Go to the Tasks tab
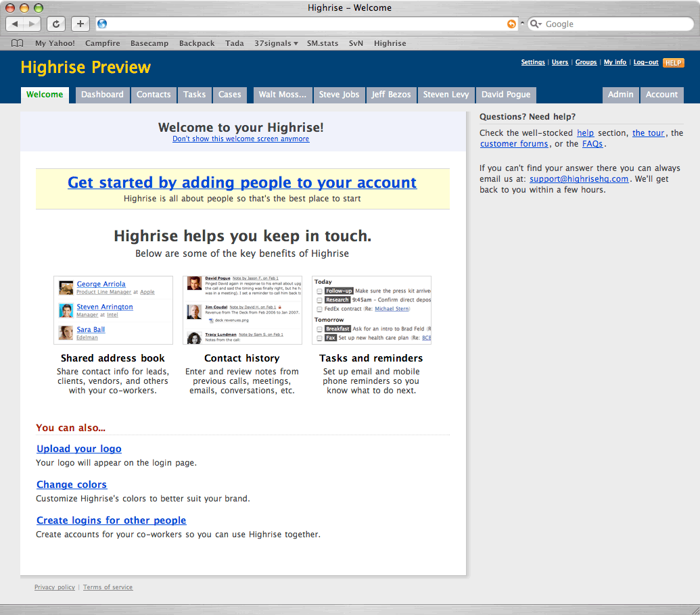The width and height of the screenshot is (700, 615). (195, 95)
